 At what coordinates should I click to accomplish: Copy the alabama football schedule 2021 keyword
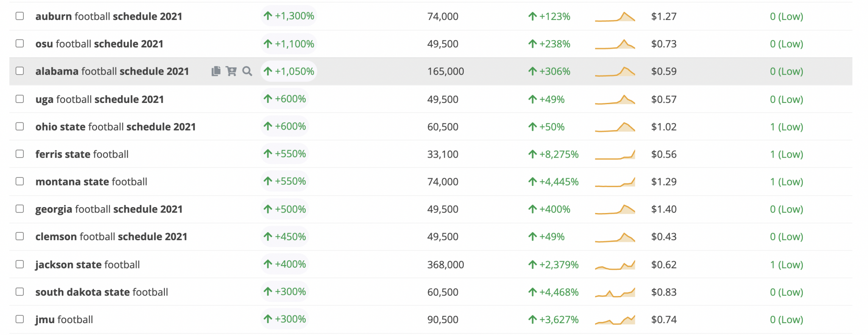pyautogui.click(x=216, y=71)
